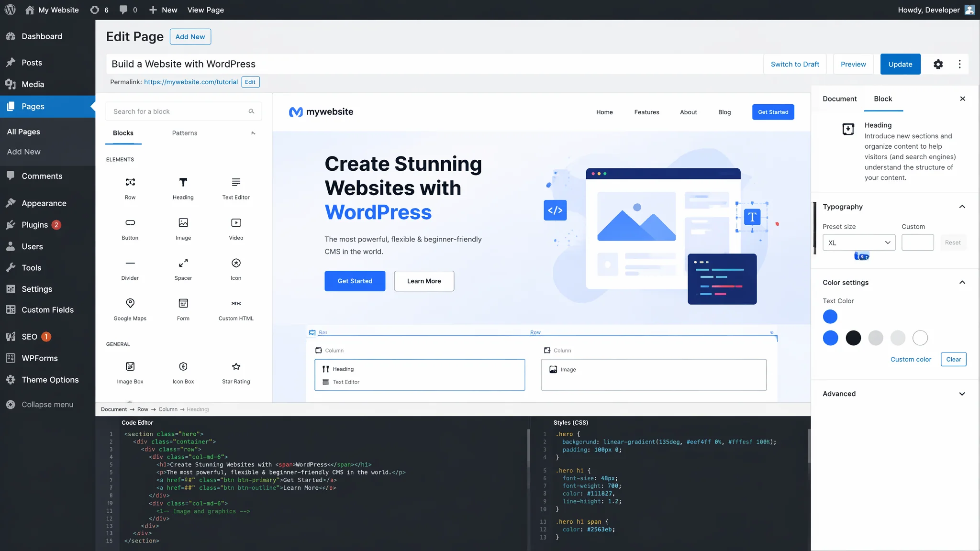Clear the text color selection
The width and height of the screenshot is (980, 551).
pyautogui.click(x=953, y=359)
